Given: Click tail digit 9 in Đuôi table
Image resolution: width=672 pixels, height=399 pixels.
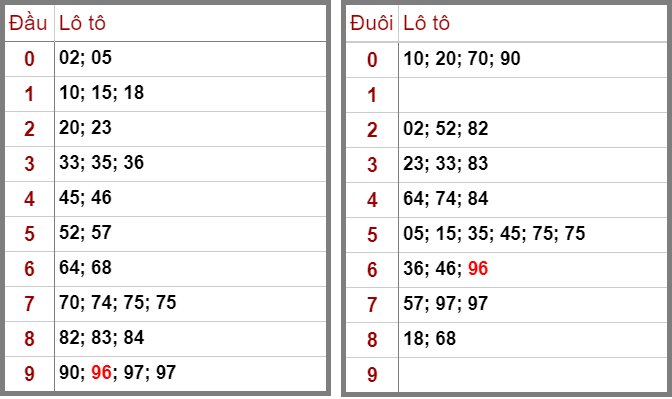Looking at the screenshot, I should click(372, 375).
